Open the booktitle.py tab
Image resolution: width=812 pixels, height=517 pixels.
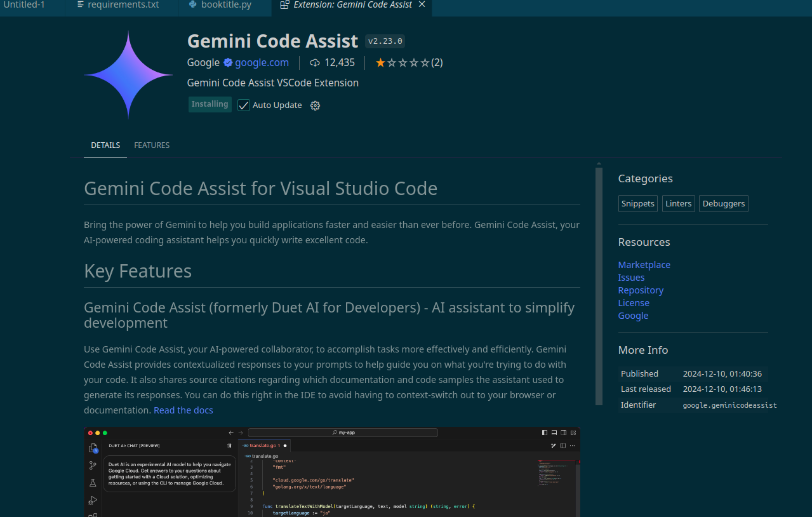click(225, 4)
